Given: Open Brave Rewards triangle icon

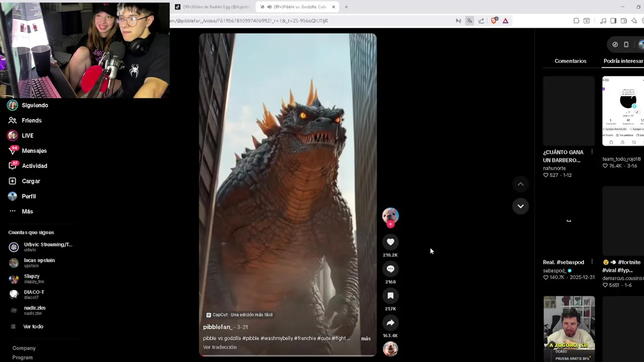Looking at the screenshot, I should [x=505, y=21].
